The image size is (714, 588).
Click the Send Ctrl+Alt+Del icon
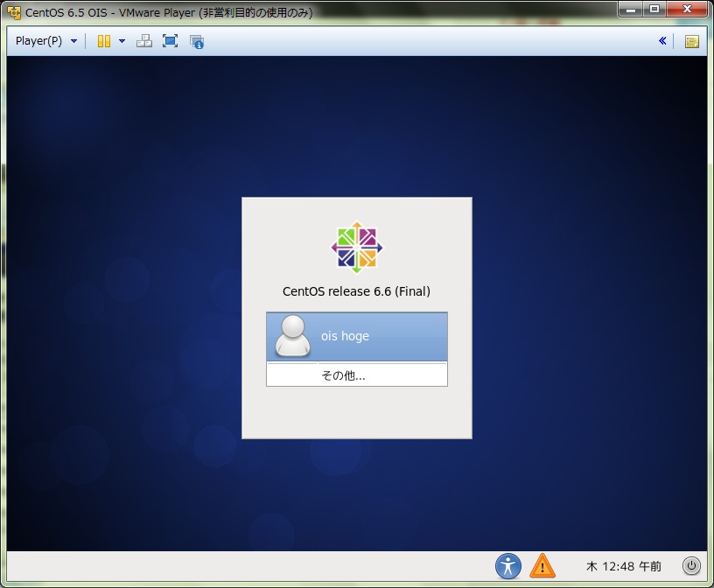(x=144, y=41)
